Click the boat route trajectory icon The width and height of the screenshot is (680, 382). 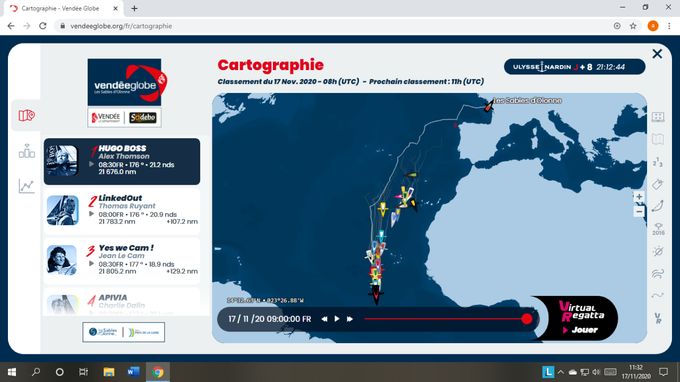tap(657, 206)
